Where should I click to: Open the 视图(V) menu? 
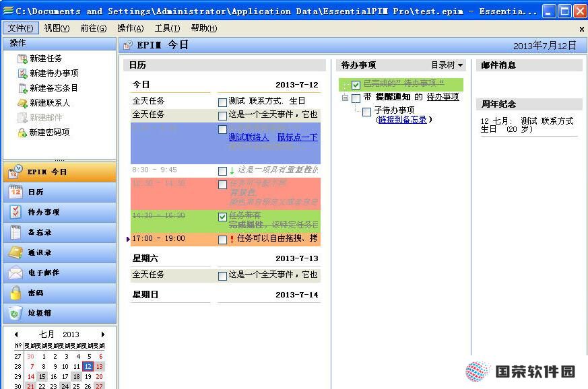57,28
